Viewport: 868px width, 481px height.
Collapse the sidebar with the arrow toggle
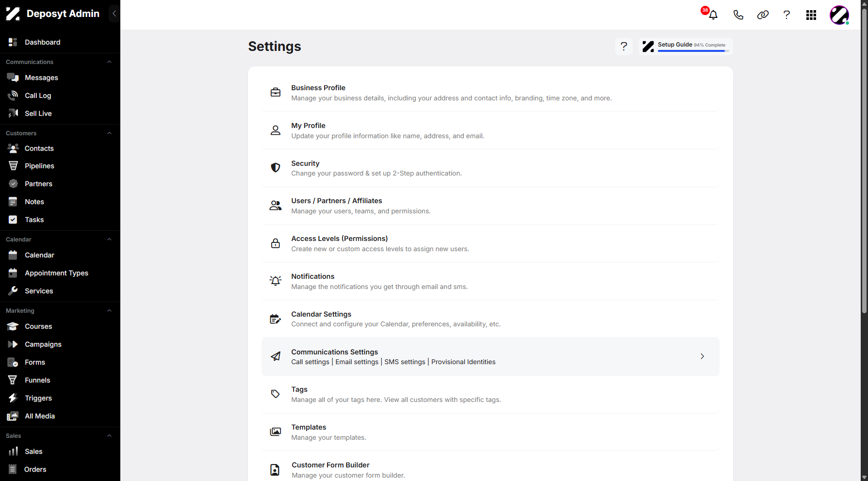tap(114, 14)
